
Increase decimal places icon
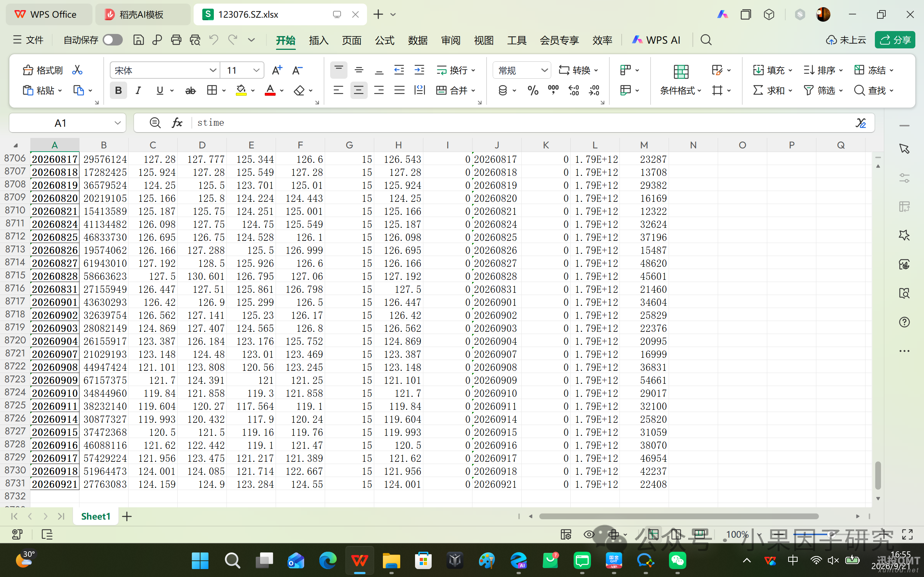point(574,90)
